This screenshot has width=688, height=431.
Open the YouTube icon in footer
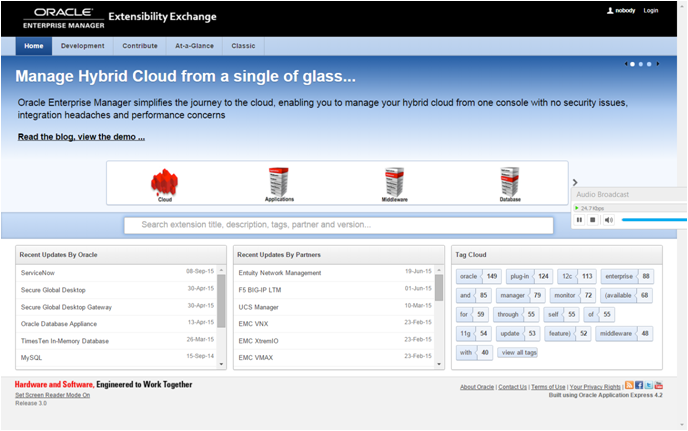pyautogui.click(x=659, y=385)
